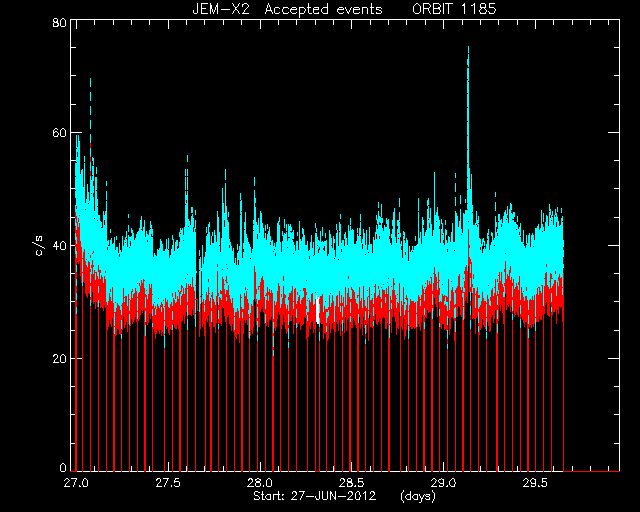Screen dimensions: 640x512
Task: Click the ORBIT 1185 title text
Action: click(454, 9)
